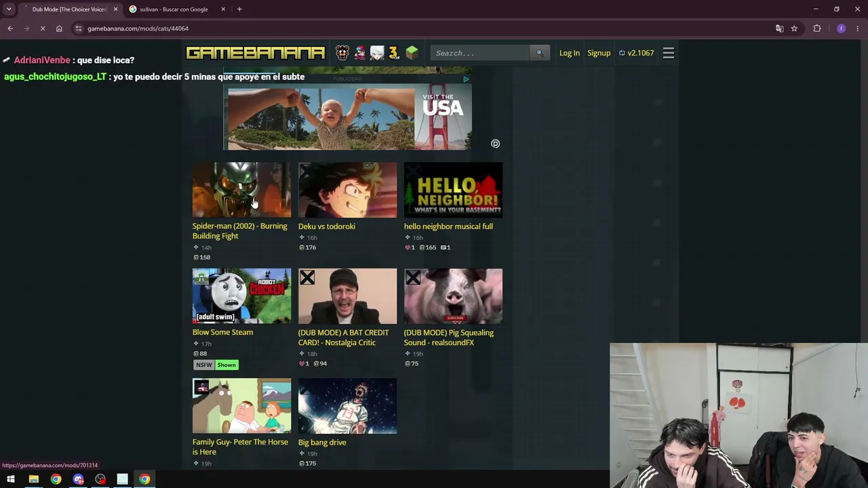Click the Signup link
Screen dimensions: 868x488
599,53
